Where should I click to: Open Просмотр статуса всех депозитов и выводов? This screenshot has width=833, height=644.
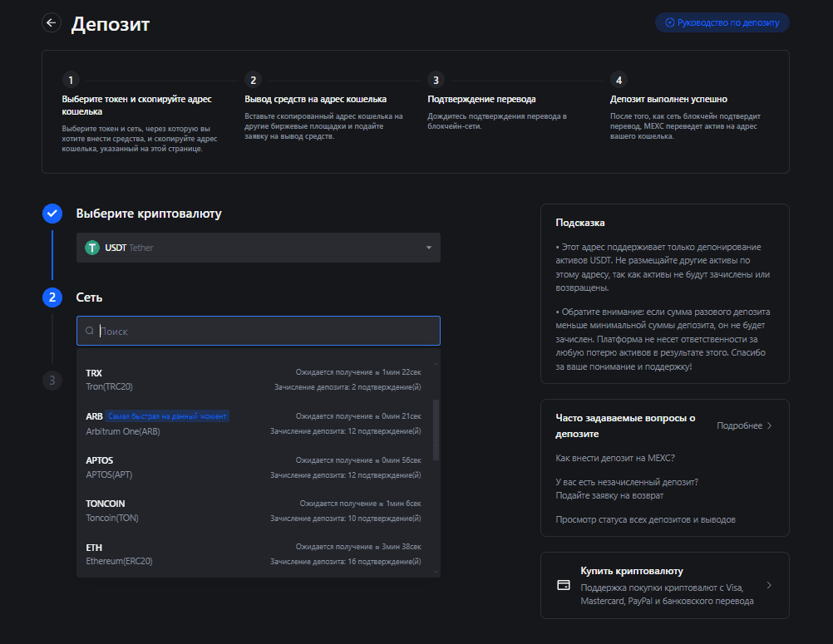click(x=645, y=519)
